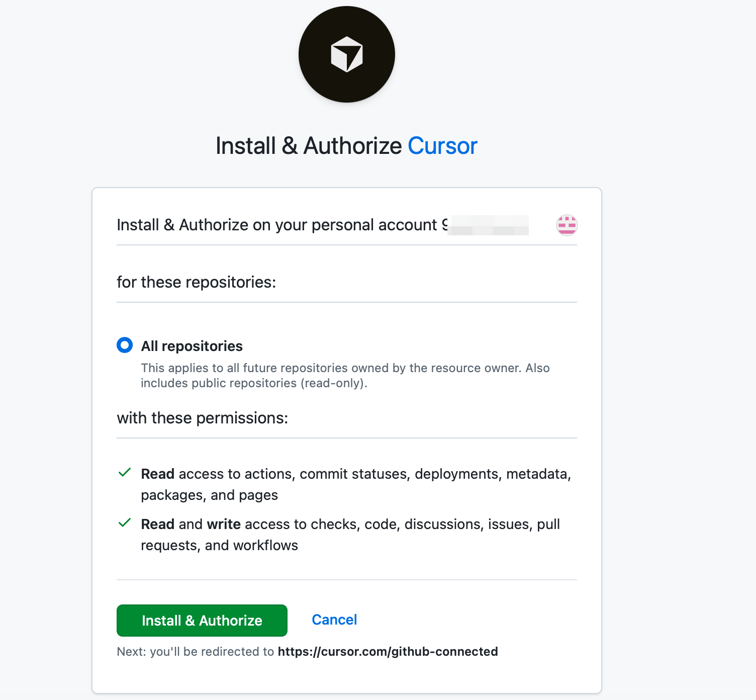Click the Cancel link

point(334,620)
